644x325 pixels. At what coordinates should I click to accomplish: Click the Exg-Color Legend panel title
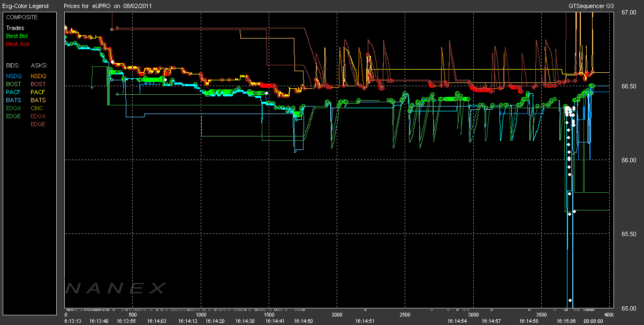point(26,6)
